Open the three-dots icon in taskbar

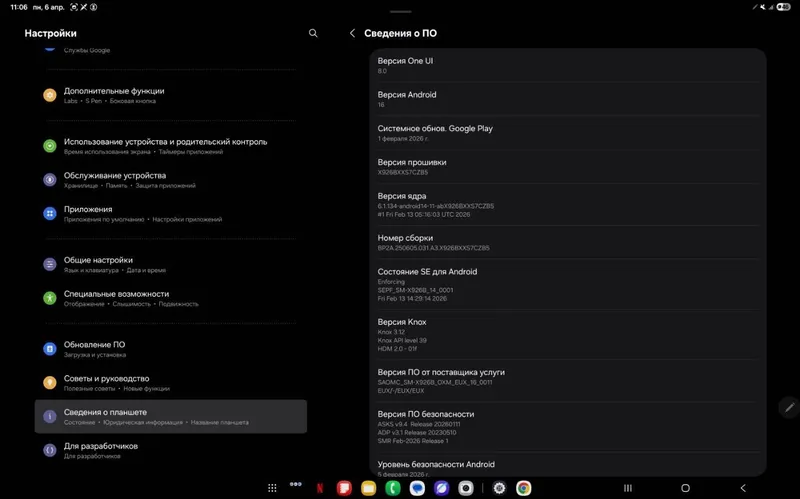[295, 484]
